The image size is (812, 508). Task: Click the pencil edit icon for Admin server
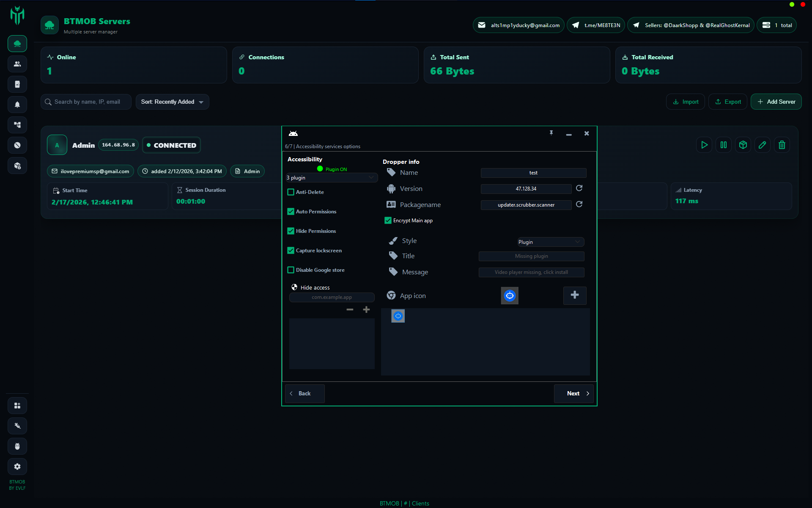coord(763,145)
